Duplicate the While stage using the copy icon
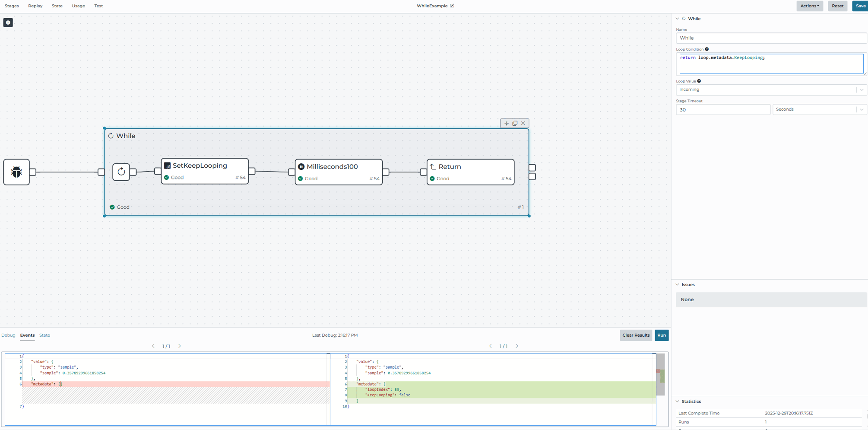The image size is (868, 430). (515, 123)
